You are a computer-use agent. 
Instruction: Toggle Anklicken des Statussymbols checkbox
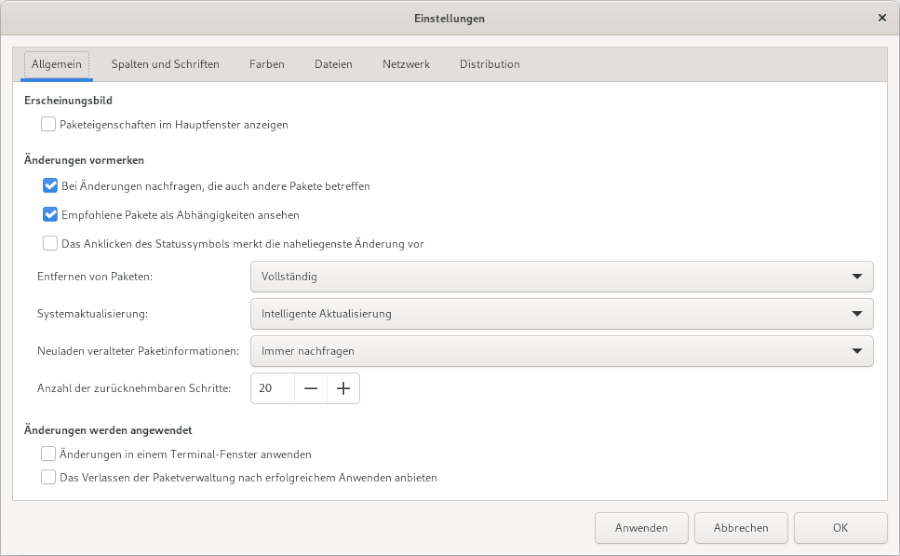50,243
